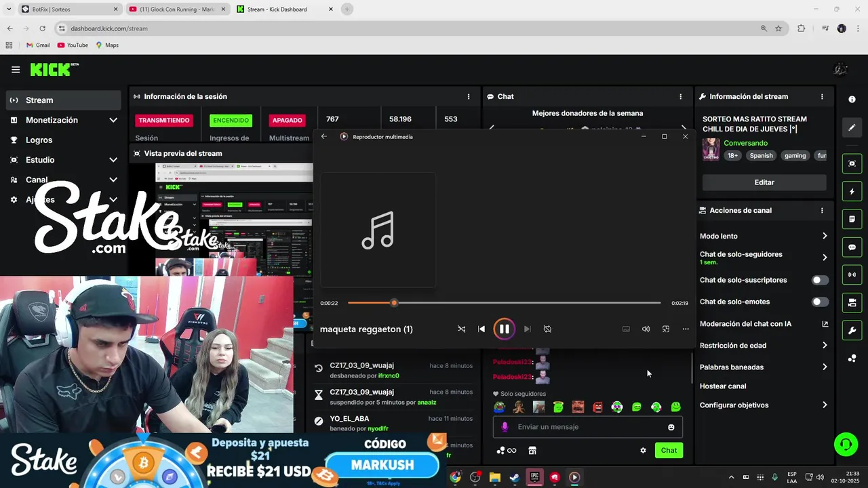Open Acciones de canal kebab menu

point(822,210)
